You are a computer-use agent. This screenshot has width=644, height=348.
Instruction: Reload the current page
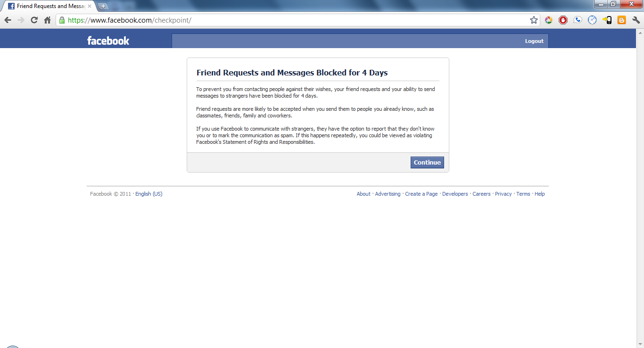[x=33, y=20]
